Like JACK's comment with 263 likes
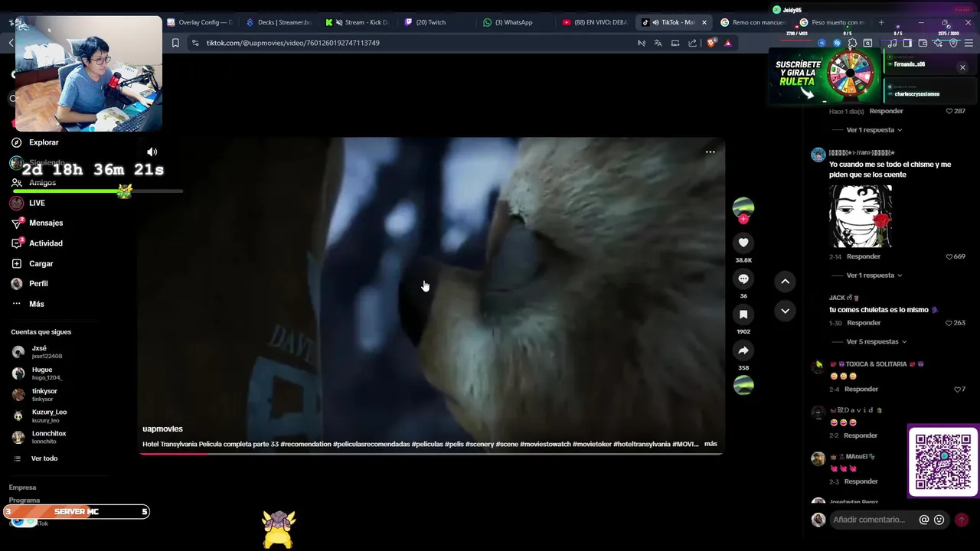The width and height of the screenshot is (980, 551). point(949,323)
